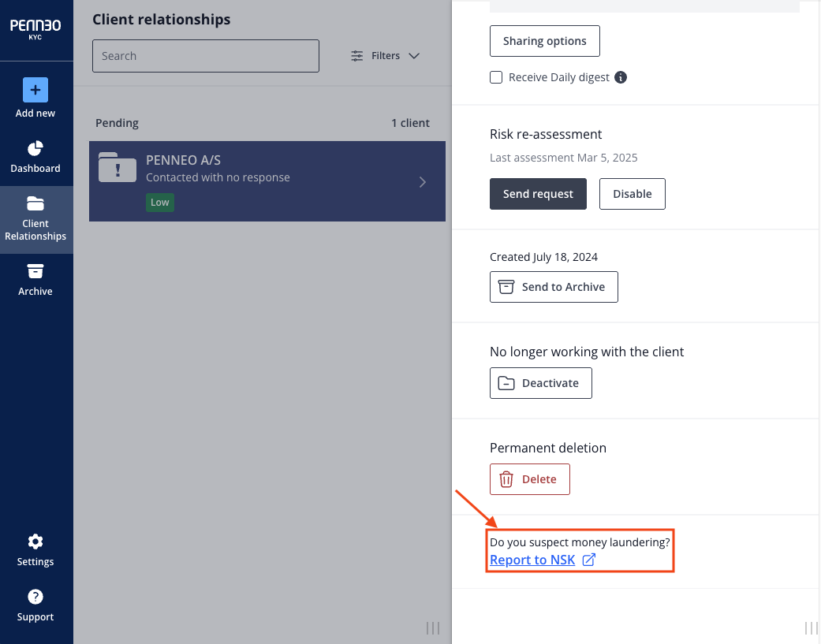821x644 pixels.
Task: Click the 'Pending' group heading
Action: [x=117, y=123]
